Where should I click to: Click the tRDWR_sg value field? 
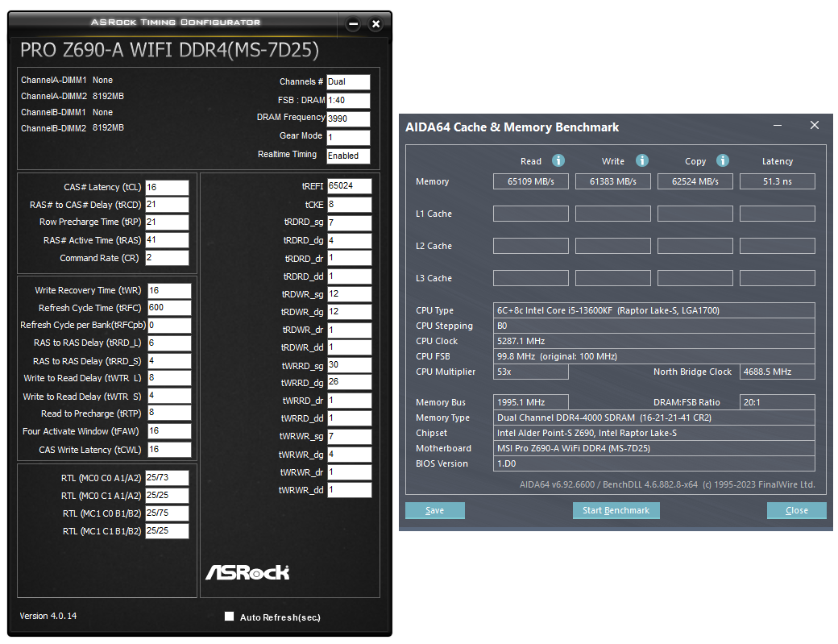tap(350, 294)
